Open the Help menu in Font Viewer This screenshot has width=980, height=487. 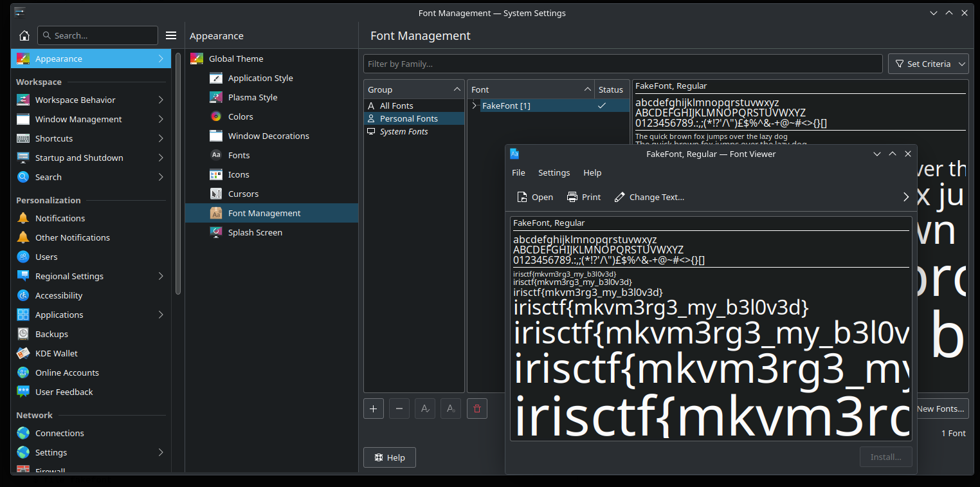(x=592, y=172)
